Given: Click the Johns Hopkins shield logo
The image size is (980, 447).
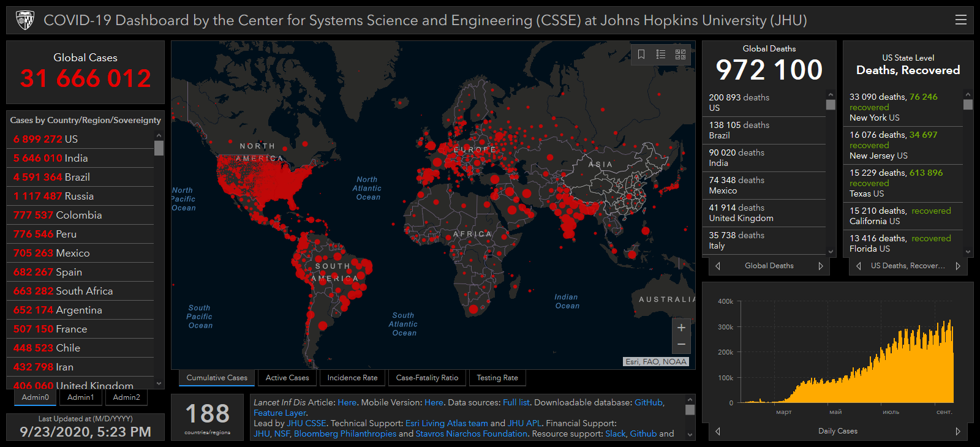Looking at the screenshot, I should (25, 20).
